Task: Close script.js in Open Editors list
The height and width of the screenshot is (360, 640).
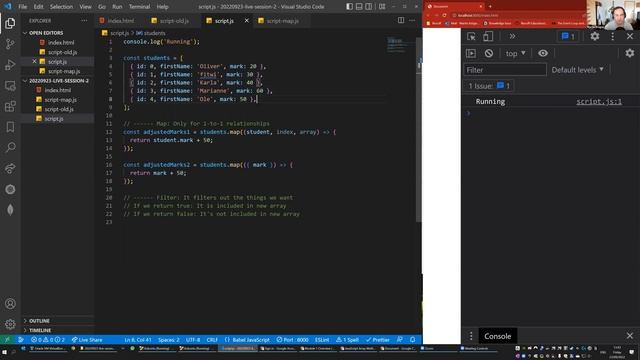Action: point(34,61)
